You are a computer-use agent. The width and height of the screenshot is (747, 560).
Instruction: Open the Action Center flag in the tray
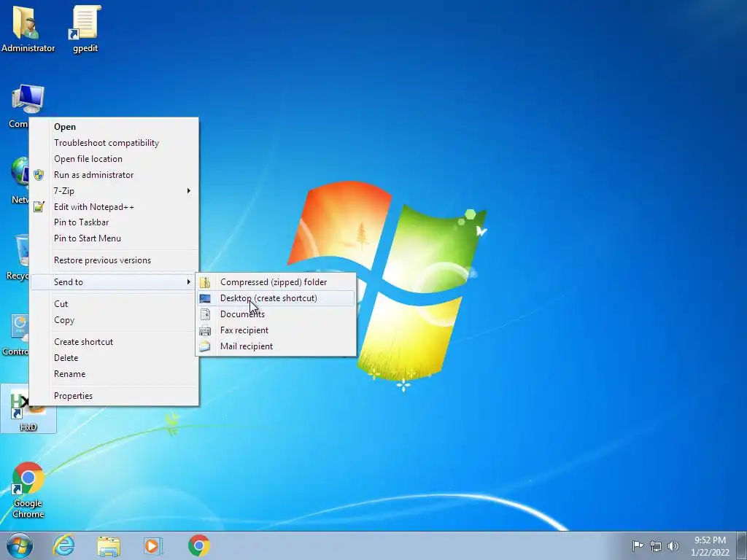(x=638, y=545)
